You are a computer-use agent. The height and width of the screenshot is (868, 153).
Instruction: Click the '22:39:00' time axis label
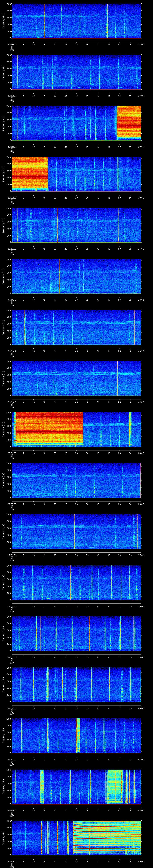coord(12,708)
